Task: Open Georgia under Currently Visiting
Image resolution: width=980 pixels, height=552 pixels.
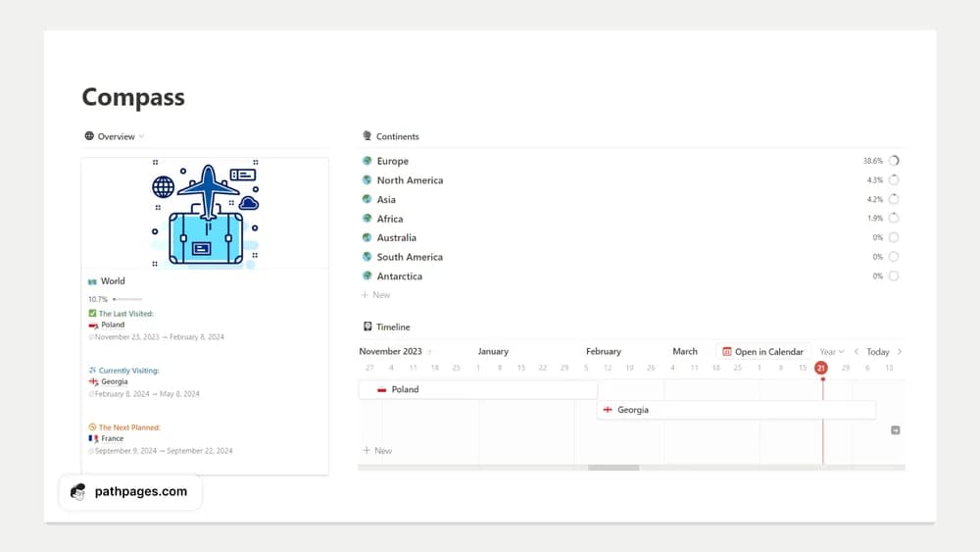Action: 115,381
